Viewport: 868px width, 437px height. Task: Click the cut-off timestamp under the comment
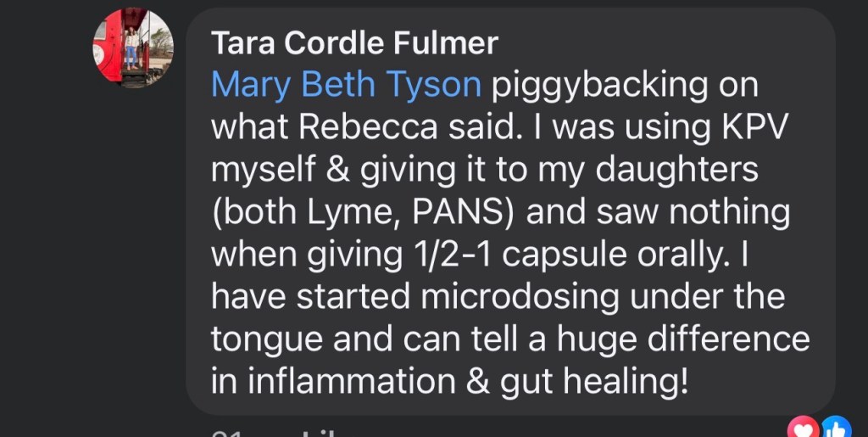pyautogui.click(x=229, y=433)
